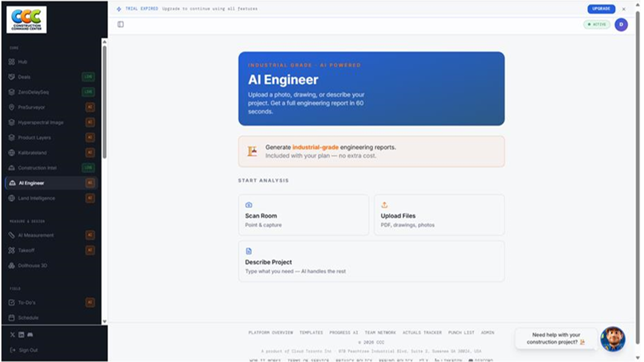Image resolution: width=644 pixels, height=362 pixels.
Task: Click the 'industrial-grade' highlighted text
Action: (x=315, y=147)
